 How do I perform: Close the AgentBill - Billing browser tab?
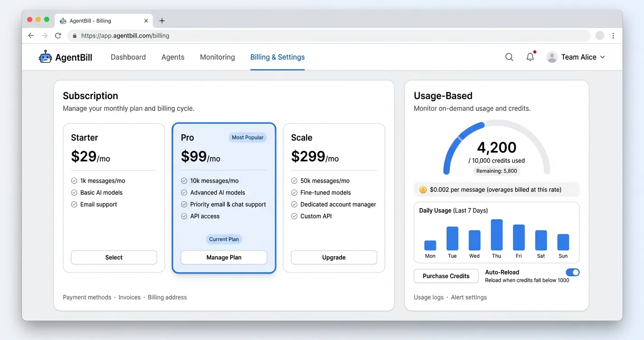pyautogui.click(x=146, y=21)
